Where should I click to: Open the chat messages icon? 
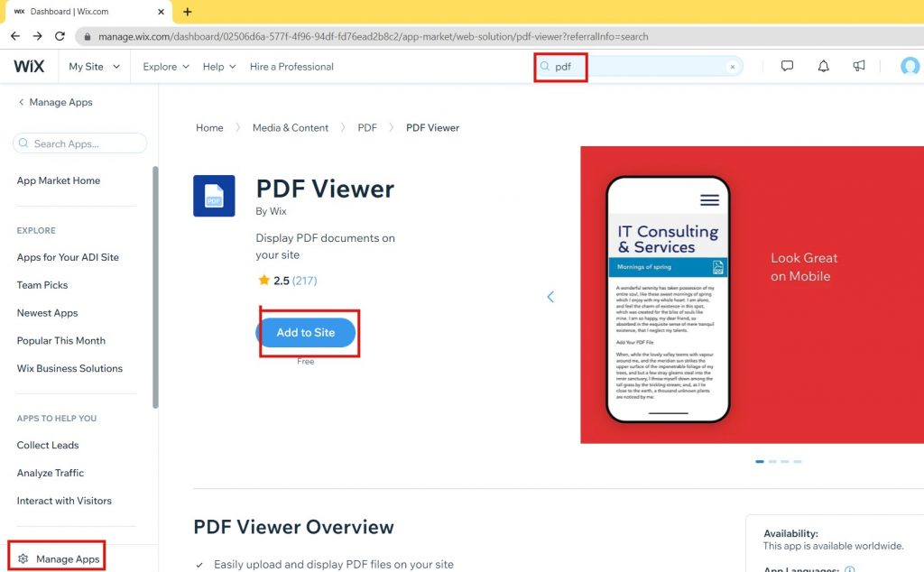(787, 66)
